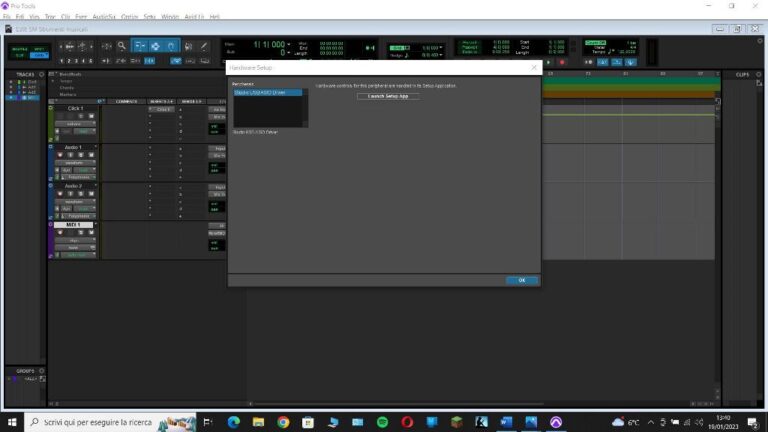Screen dimensions: 768x432
Task: Open File Explorer from the taskbar
Action: (258, 422)
